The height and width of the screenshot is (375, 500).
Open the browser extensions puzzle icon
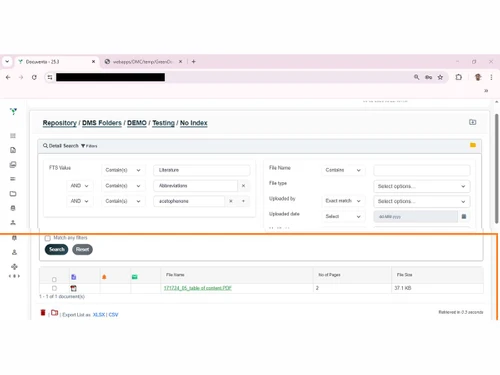point(459,77)
